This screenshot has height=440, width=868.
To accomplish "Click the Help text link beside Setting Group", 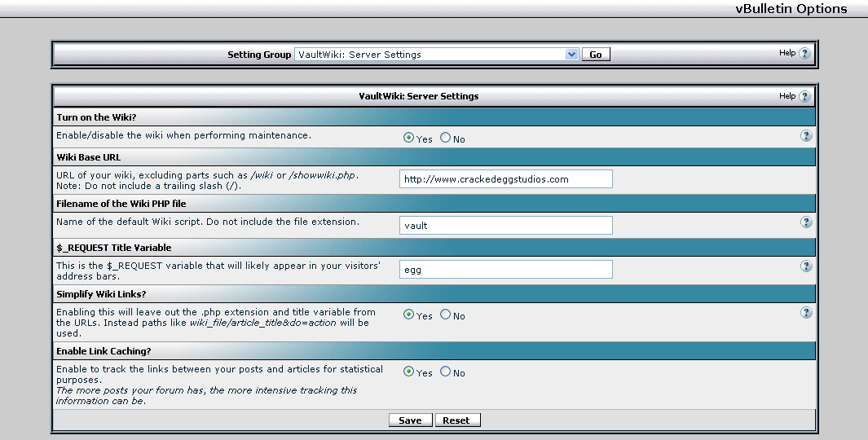I will [x=786, y=53].
